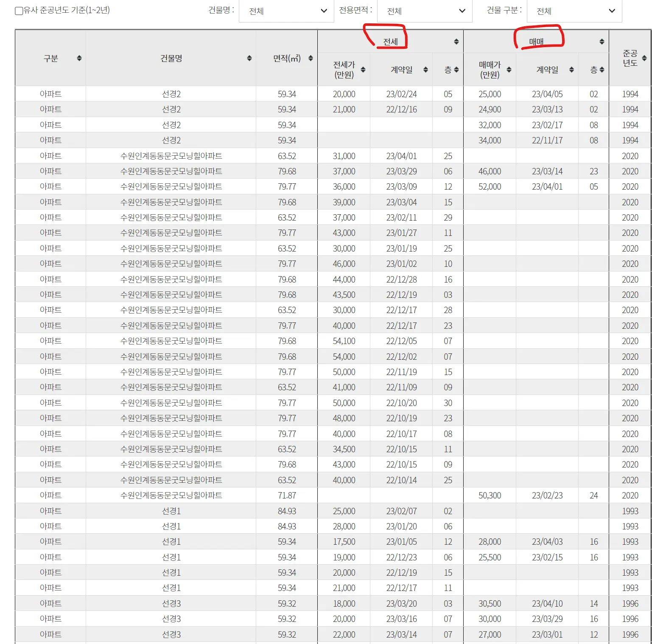Select 전세가 17,500 cell
The height and width of the screenshot is (644, 652).
pos(344,541)
